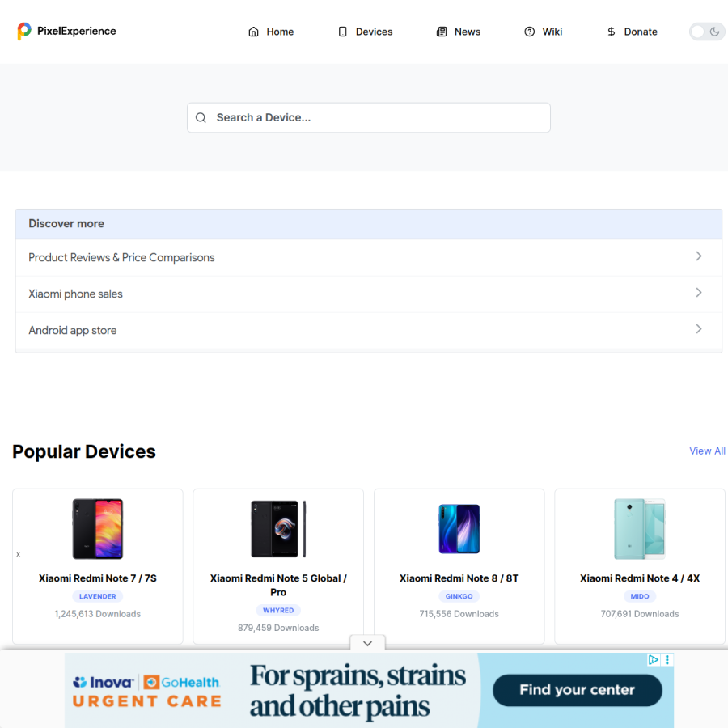
Task: Open Xiaomi phone sales link
Action: 76,294
